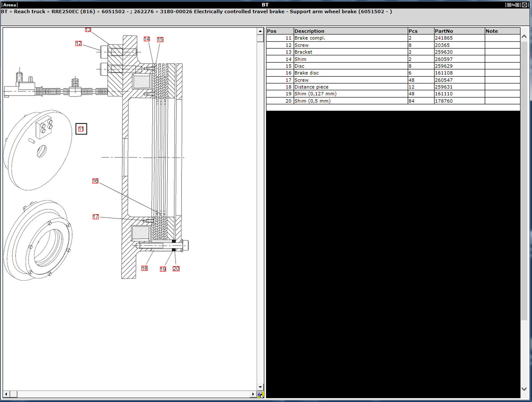Screen dimensions: 532x402
Task: Click position marker 16 on the drawing
Action: point(95,181)
